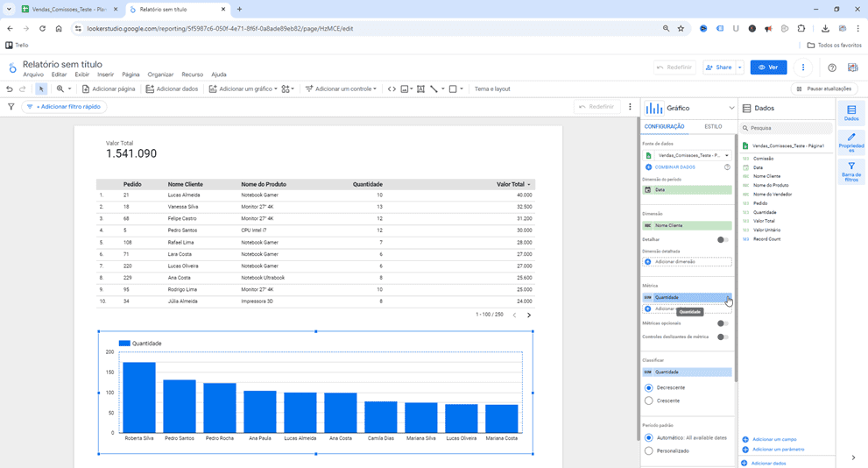Select the line drawing tool
The image size is (868, 468).
click(434, 89)
